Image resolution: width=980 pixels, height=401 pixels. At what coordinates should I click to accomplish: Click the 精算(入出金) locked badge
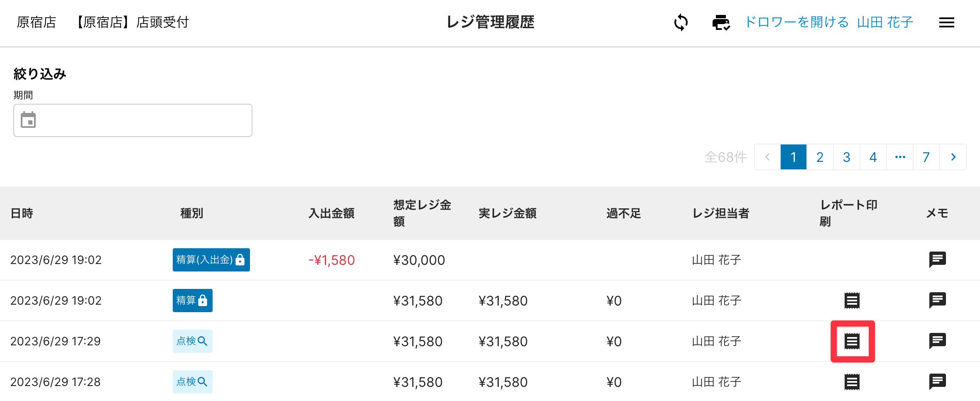pyautogui.click(x=211, y=260)
